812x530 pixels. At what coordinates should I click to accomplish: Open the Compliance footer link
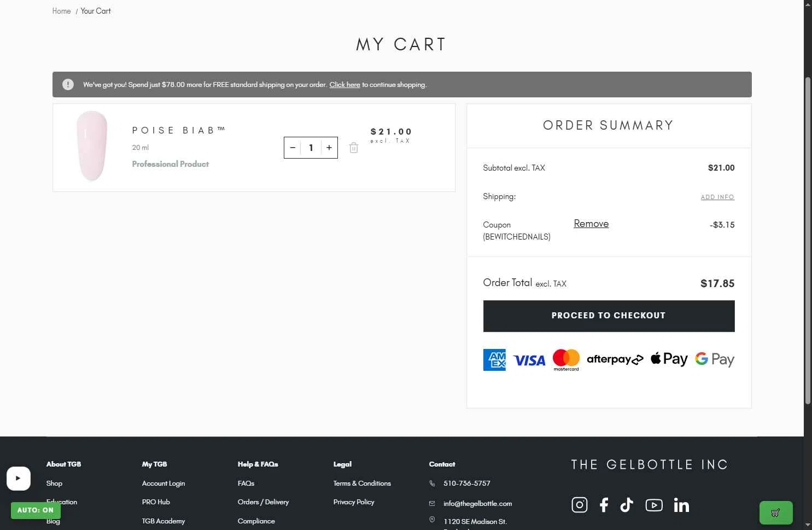256,521
